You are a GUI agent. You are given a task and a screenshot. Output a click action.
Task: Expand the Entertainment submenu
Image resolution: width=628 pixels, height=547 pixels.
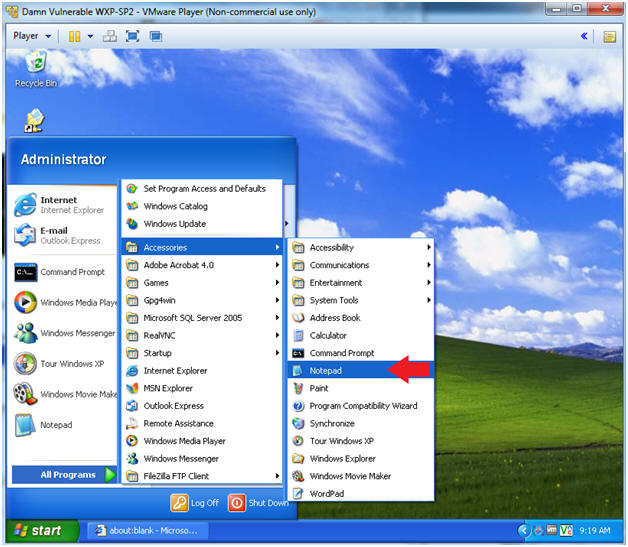click(361, 283)
